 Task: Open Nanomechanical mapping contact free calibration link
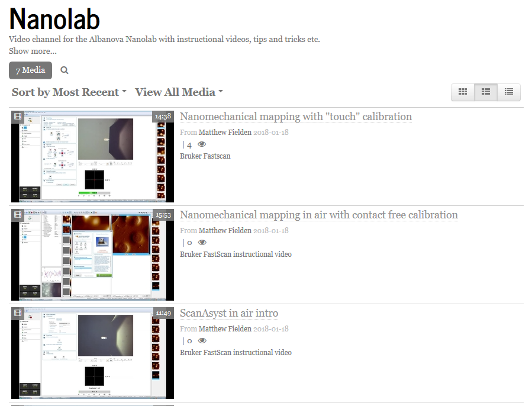pyautogui.click(x=318, y=215)
